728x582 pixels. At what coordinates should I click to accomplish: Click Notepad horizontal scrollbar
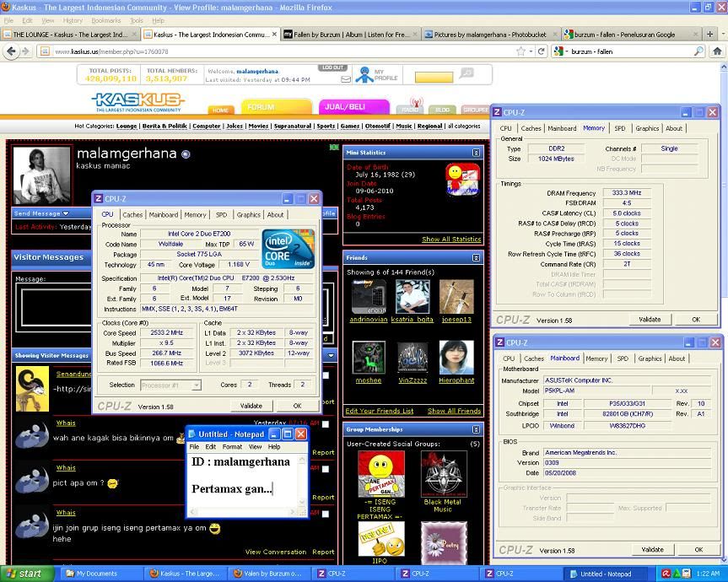coord(244,512)
